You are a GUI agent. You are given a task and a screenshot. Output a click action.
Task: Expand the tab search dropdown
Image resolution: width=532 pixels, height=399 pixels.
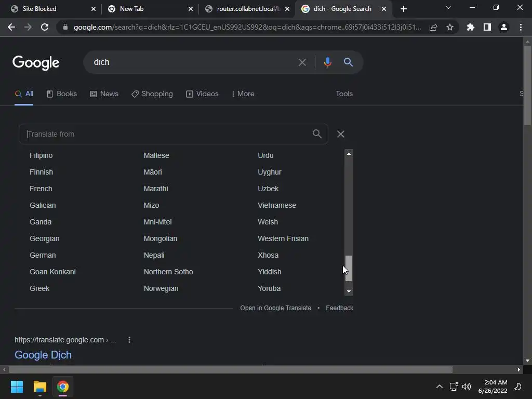coord(448,7)
